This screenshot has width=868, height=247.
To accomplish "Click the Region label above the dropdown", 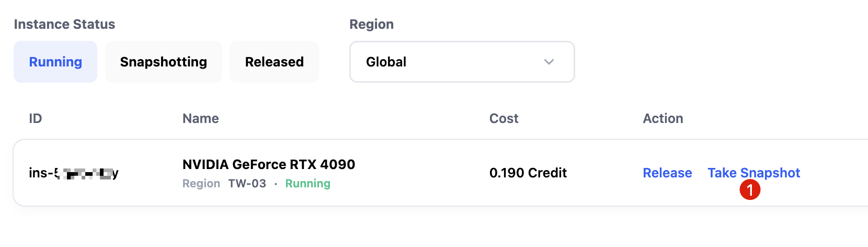I will coord(372,24).
